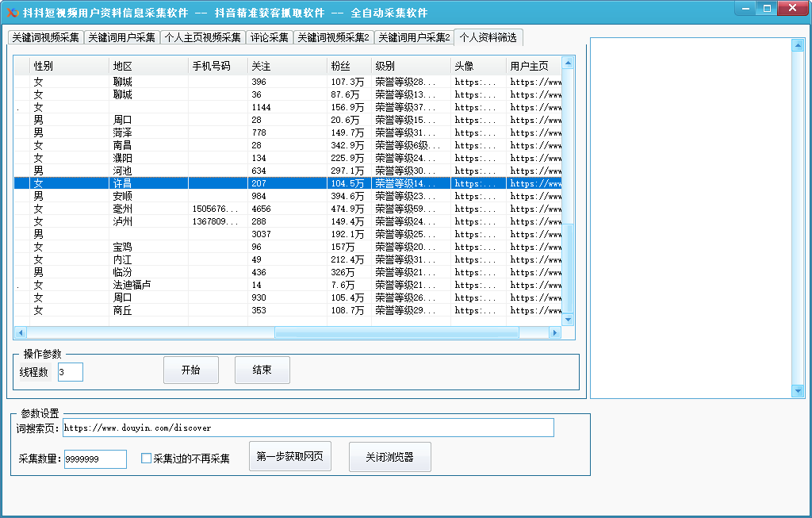
Task: Open the 个人主页视频采集 tab
Action: pos(202,38)
